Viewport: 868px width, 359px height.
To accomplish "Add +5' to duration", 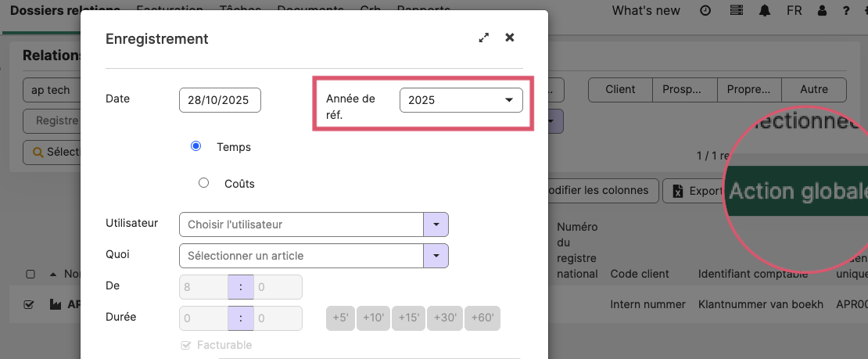I will 340,318.
